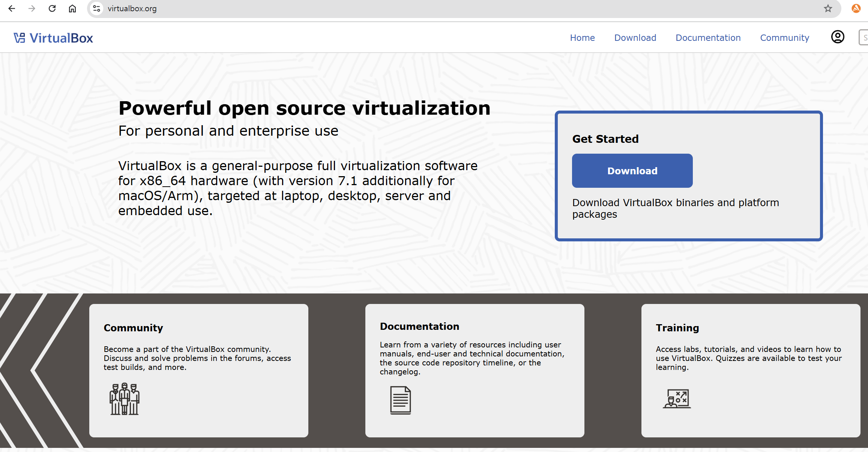Click the Community people group icon

point(125,399)
